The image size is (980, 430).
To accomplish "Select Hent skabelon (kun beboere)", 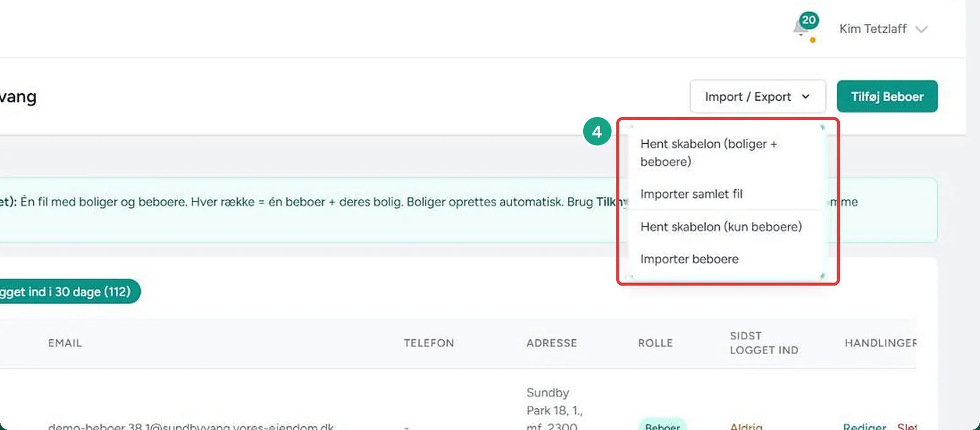I will pyautogui.click(x=726, y=227).
